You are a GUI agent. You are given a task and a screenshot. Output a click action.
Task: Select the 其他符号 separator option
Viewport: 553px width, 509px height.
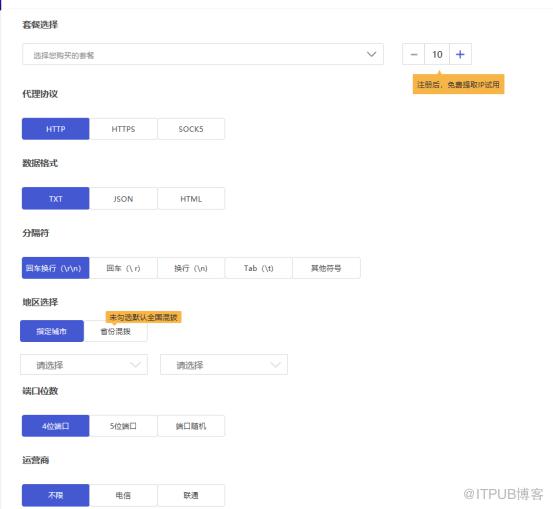pos(326,268)
